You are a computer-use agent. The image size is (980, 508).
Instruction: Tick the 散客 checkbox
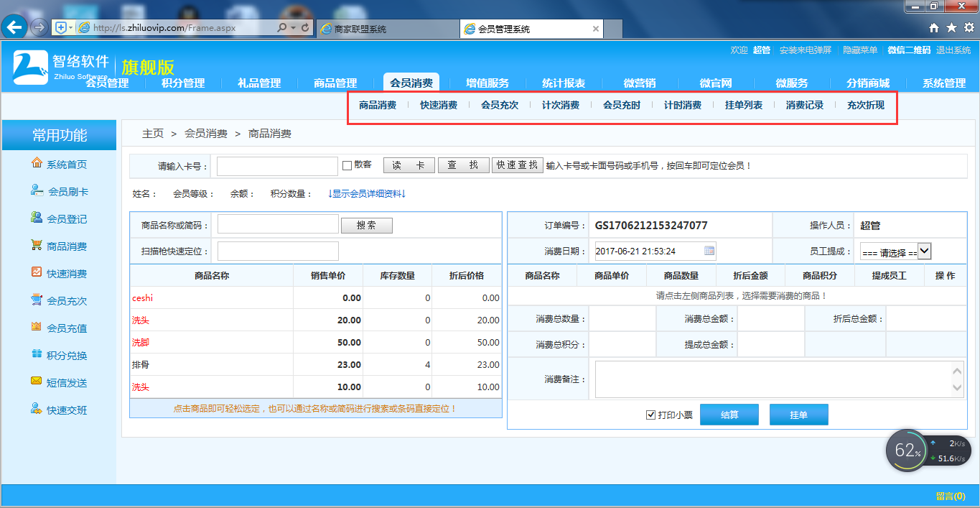coord(347,165)
